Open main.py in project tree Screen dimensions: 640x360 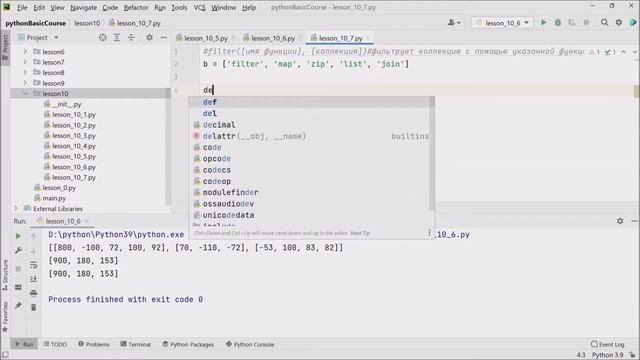click(53, 198)
